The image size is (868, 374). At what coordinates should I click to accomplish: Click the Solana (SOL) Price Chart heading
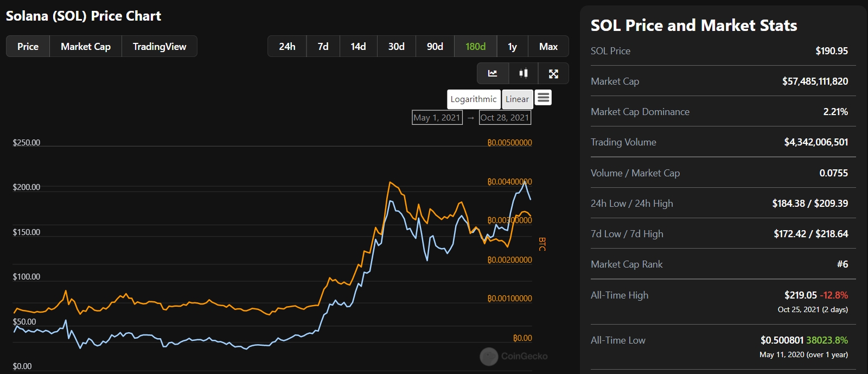click(x=84, y=16)
